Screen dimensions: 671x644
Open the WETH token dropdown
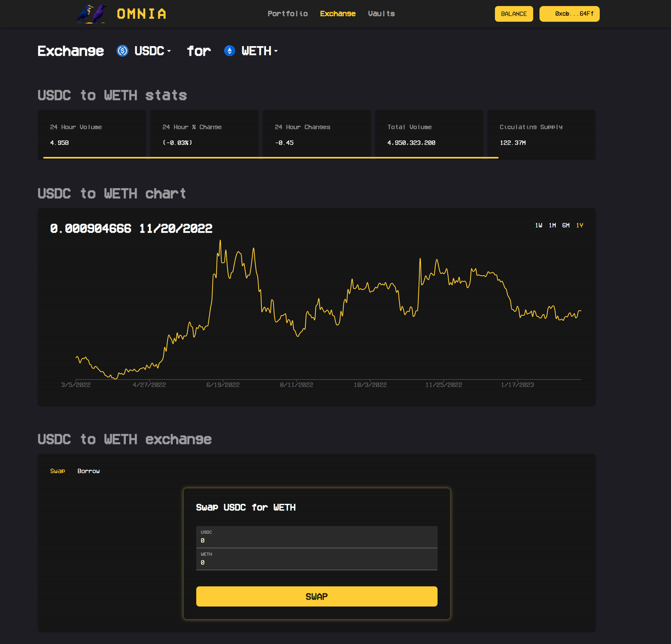click(x=259, y=51)
